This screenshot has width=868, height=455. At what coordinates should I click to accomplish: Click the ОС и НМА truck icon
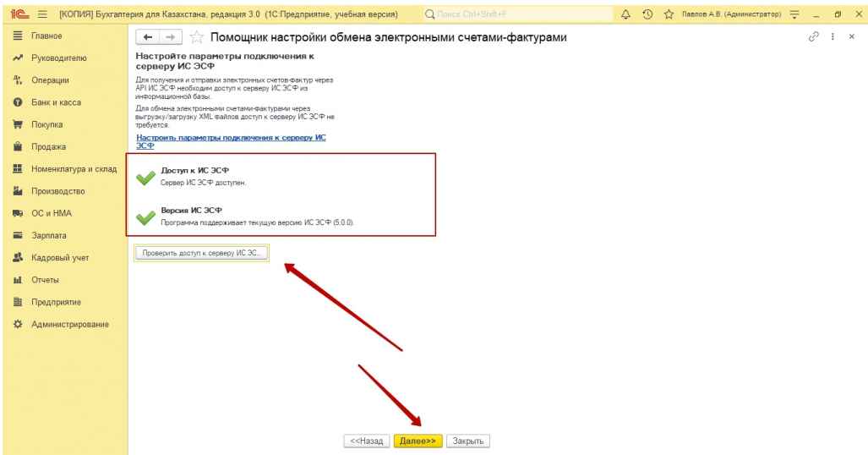(18, 213)
